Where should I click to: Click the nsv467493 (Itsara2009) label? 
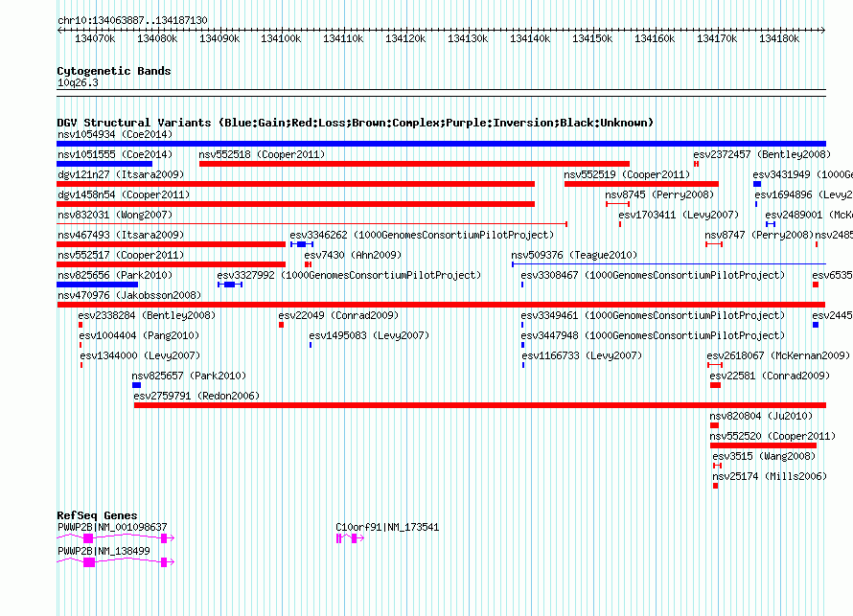121,235
